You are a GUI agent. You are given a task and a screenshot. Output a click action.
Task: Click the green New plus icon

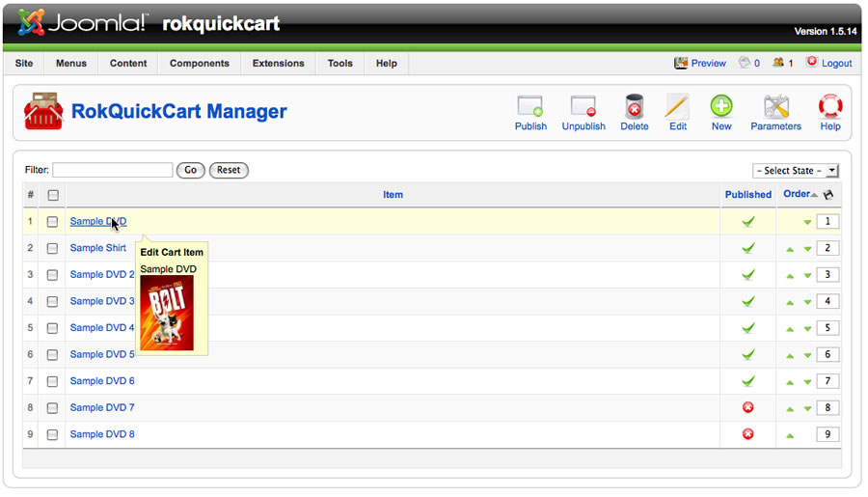[x=721, y=106]
